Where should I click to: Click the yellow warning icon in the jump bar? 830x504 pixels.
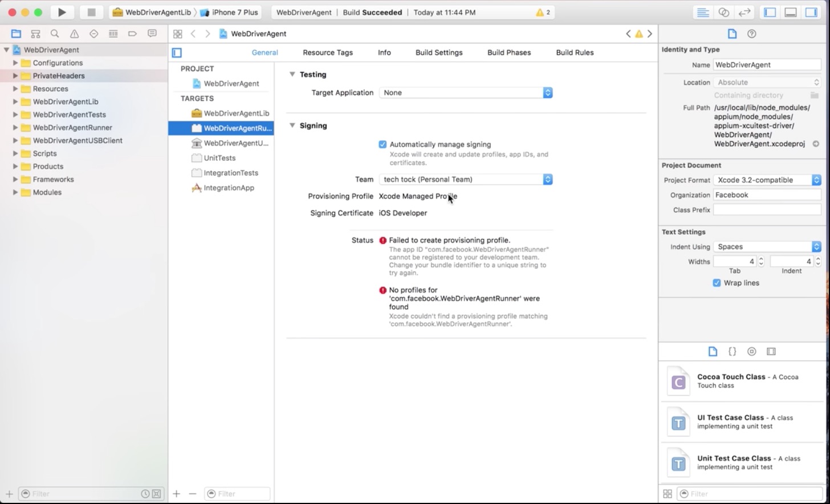pos(639,34)
